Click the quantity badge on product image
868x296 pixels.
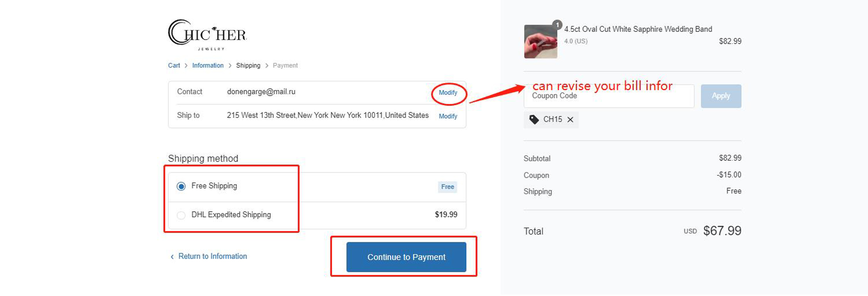pyautogui.click(x=557, y=25)
